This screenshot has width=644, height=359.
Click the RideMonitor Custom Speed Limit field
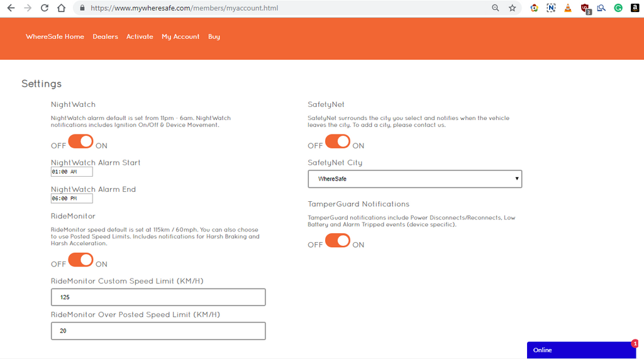[158, 297]
